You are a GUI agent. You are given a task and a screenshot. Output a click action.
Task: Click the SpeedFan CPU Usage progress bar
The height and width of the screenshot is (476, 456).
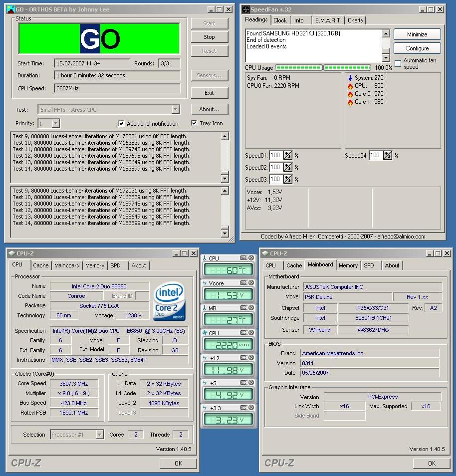[x=323, y=67]
